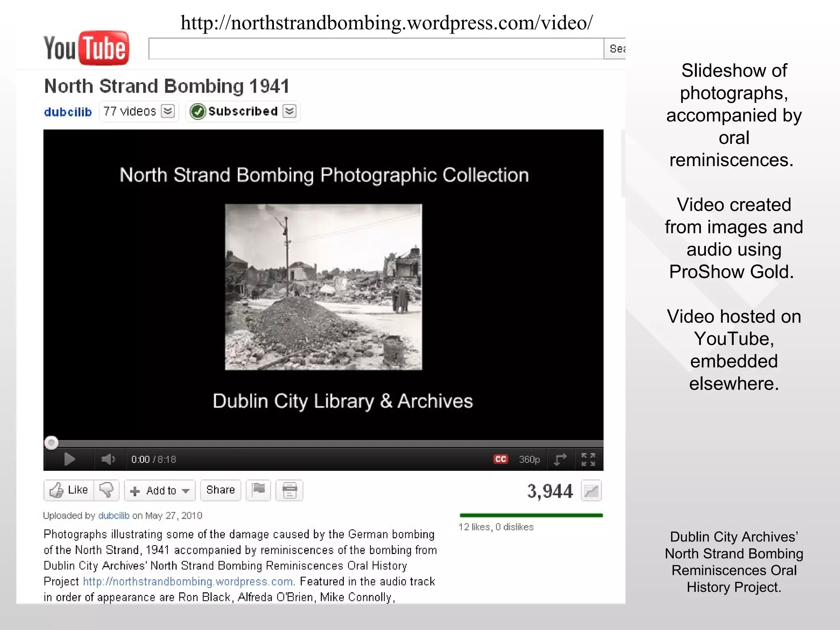Click the 12 likes, 0 dislikes text

click(x=496, y=527)
